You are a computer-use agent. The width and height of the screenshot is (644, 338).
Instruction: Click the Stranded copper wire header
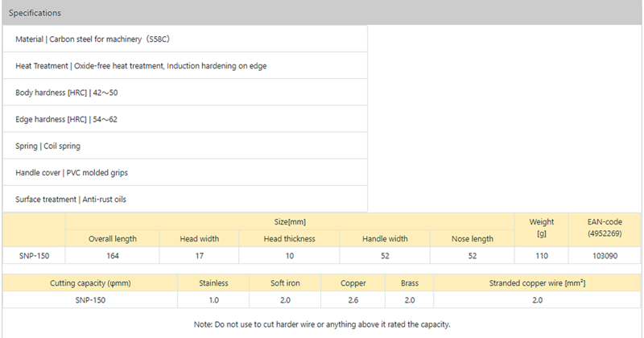point(537,282)
